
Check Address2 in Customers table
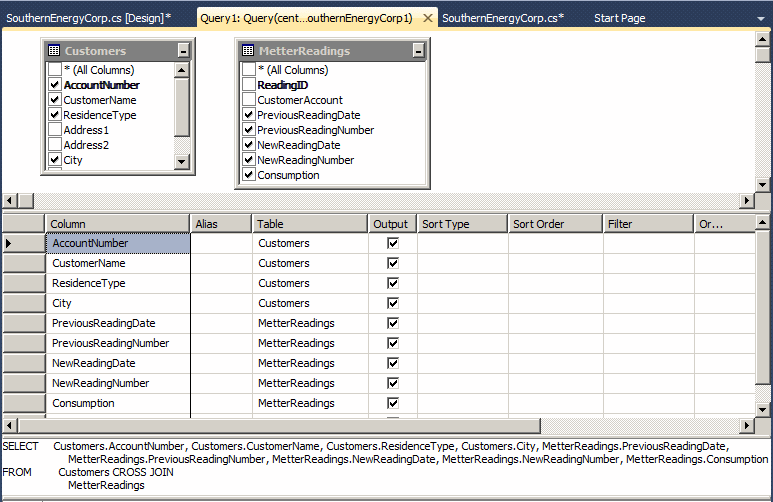(x=55, y=144)
